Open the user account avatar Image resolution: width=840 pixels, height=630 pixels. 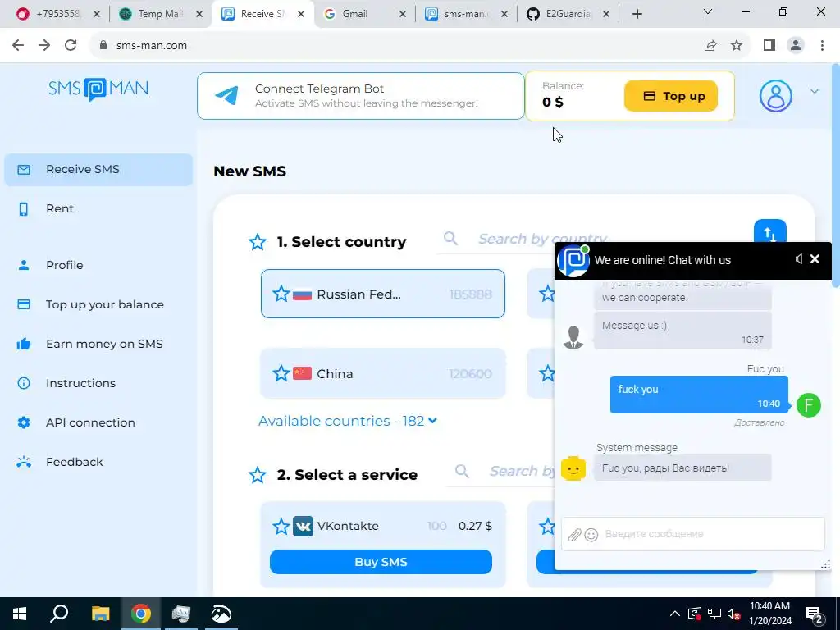pos(775,96)
